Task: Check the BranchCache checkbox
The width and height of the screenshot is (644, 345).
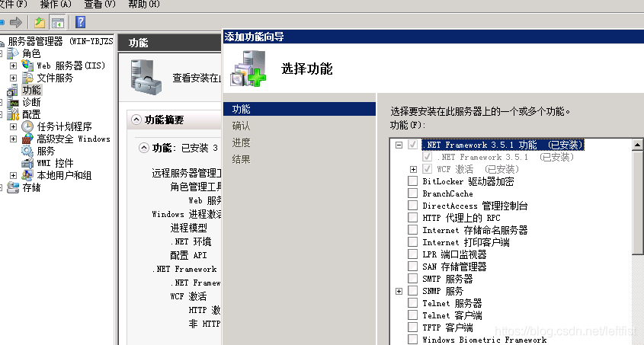Action: [x=413, y=193]
